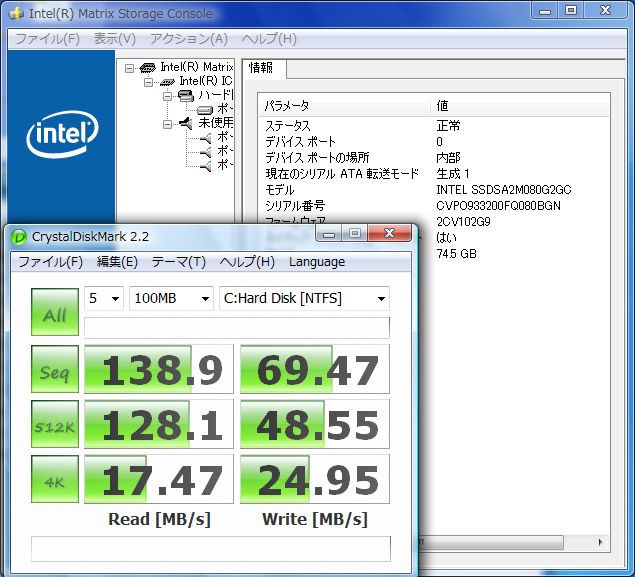635x577 pixels.
Task: Select the Intel(R) IC controller node icon
Action: tap(167, 82)
